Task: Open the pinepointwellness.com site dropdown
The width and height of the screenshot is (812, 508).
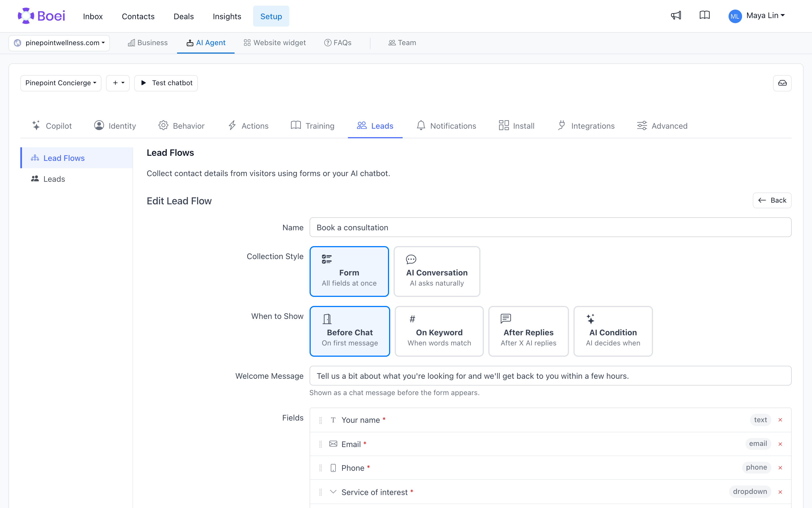Action: [x=59, y=43]
